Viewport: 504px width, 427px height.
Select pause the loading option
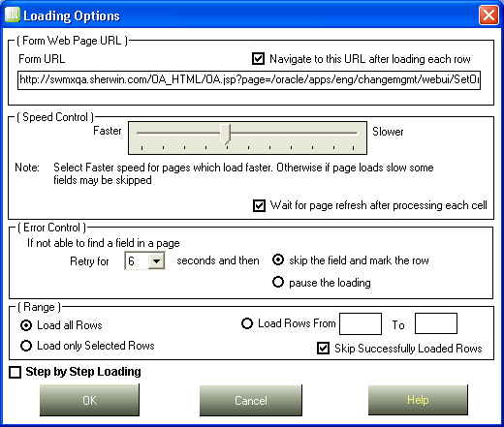click(278, 282)
